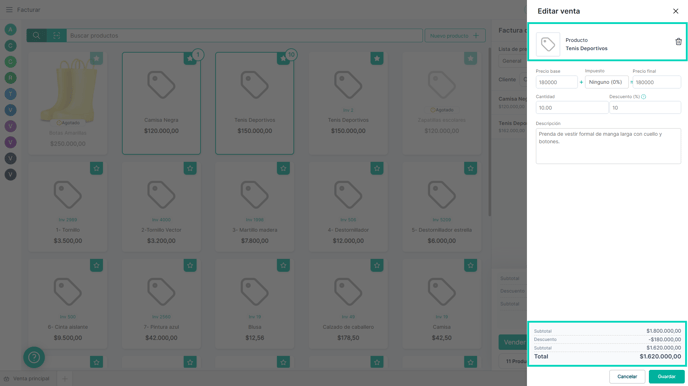
Task: Click the Cancelar button
Action: coord(627,377)
